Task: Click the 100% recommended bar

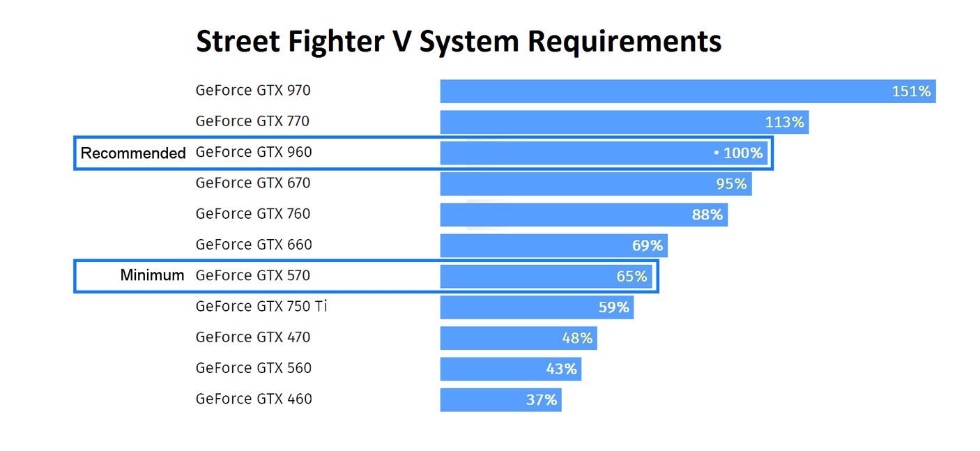Action: click(604, 153)
